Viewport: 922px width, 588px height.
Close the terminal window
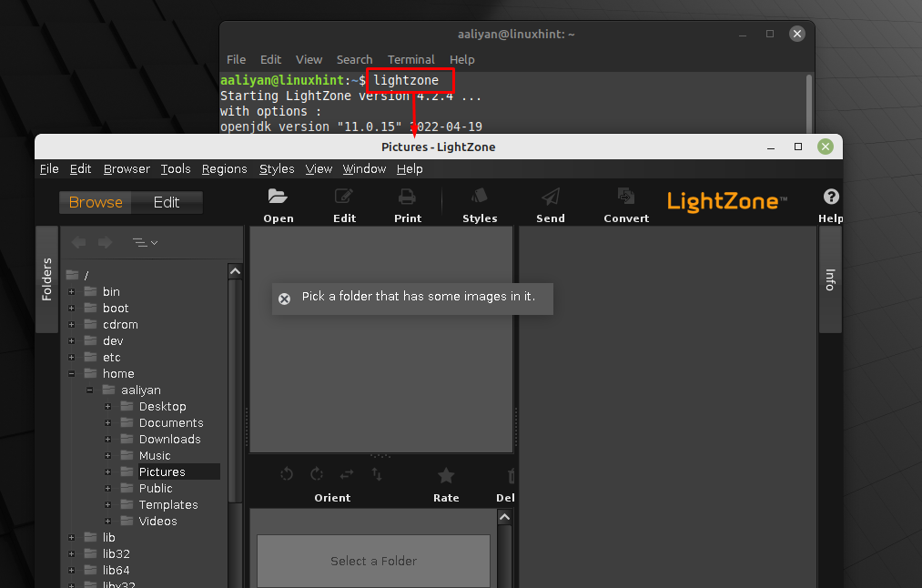[x=797, y=34]
